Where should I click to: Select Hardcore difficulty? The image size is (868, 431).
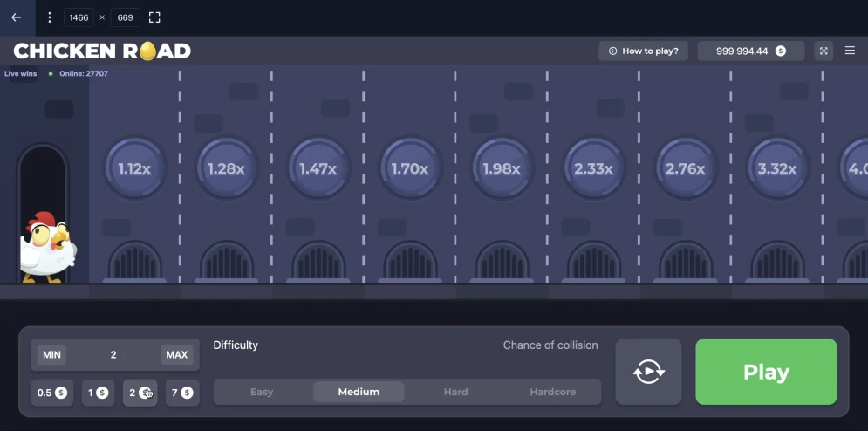(x=552, y=392)
